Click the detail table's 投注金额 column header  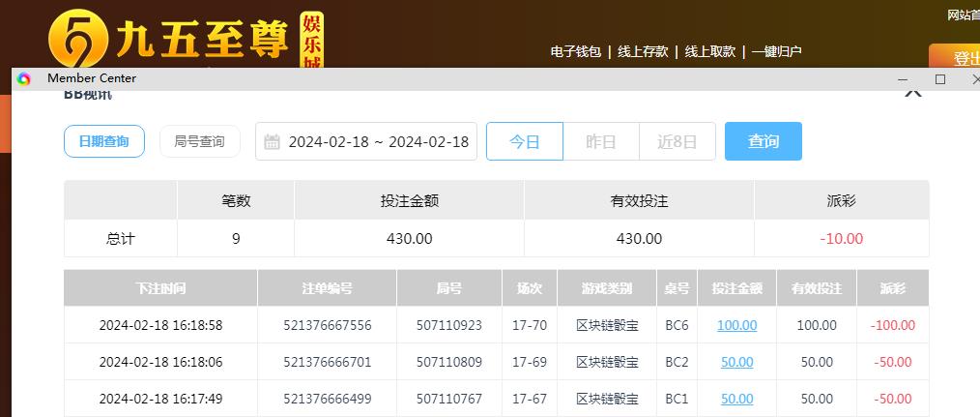[x=736, y=288]
